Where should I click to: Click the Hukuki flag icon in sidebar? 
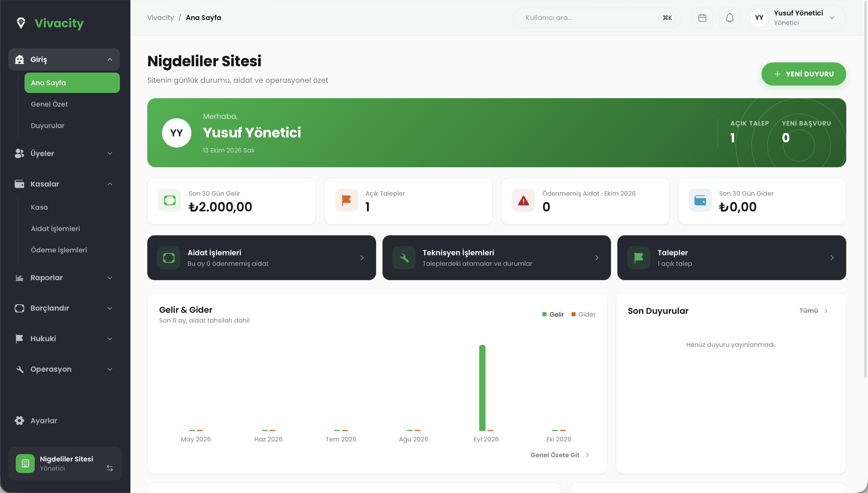tap(20, 339)
